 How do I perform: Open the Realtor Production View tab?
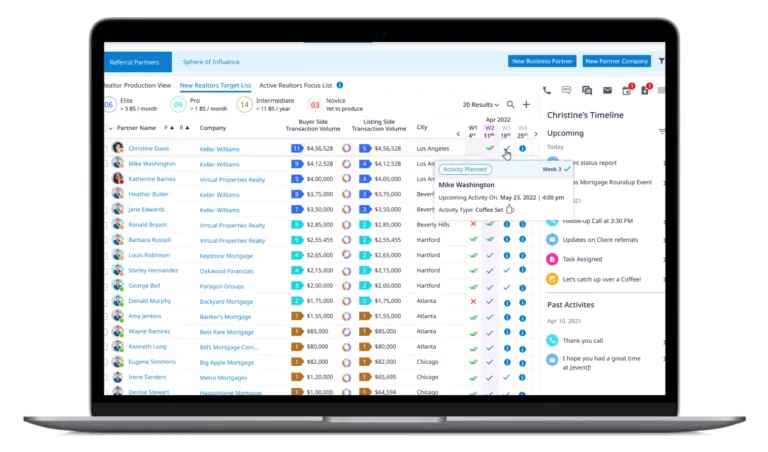pos(138,85)
